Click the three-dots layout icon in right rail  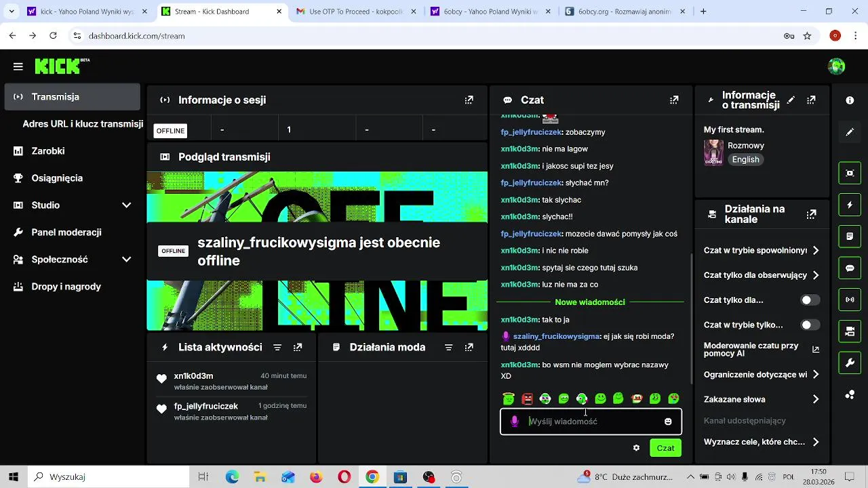tap(850, 394)
